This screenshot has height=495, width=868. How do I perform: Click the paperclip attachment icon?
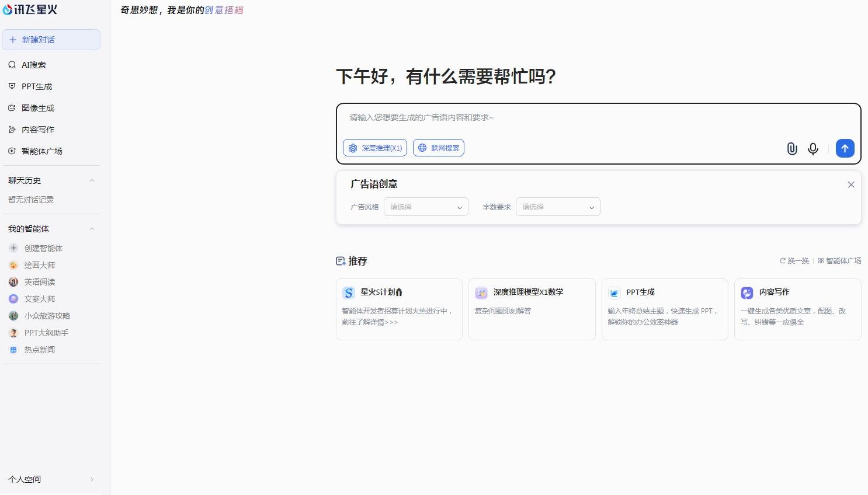click(792, 149)
